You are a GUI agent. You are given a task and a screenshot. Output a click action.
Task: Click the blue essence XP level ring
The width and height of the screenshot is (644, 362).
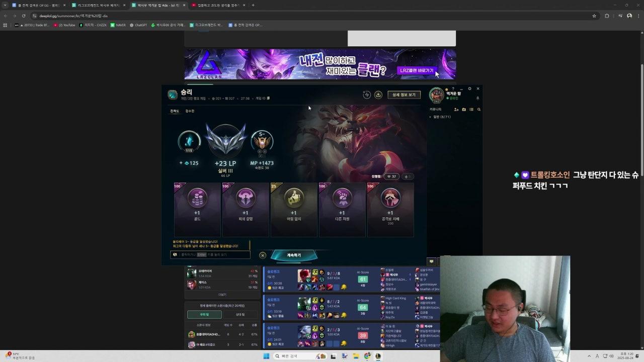[x=189, y=141]
